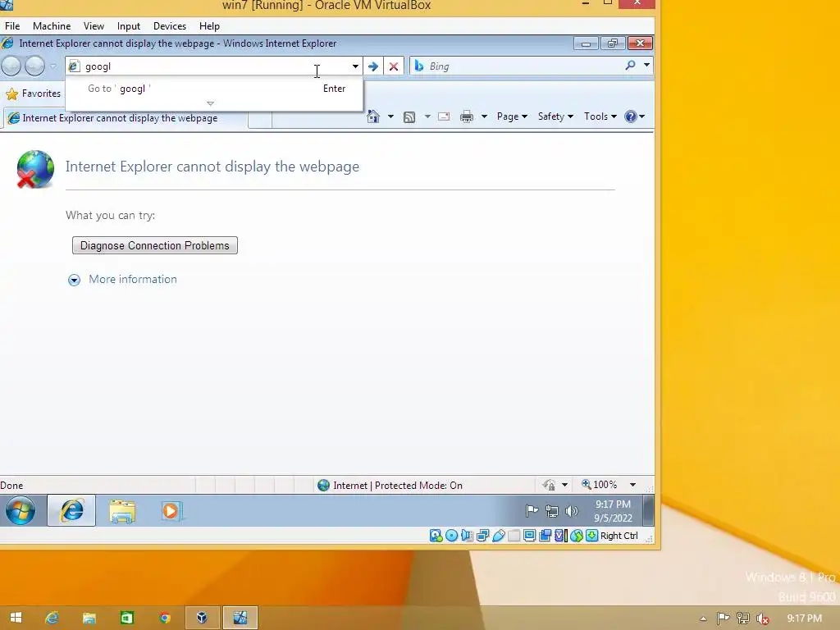Open Windows Explorer on Windows 7 taskbar
Viewport: 840px width, 630px height.
[122, 510]
